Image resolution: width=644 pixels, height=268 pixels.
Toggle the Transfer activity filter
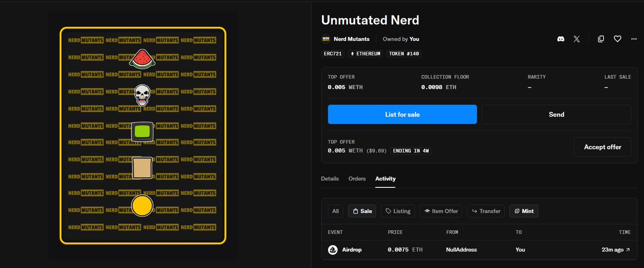[x=486, y=211]
